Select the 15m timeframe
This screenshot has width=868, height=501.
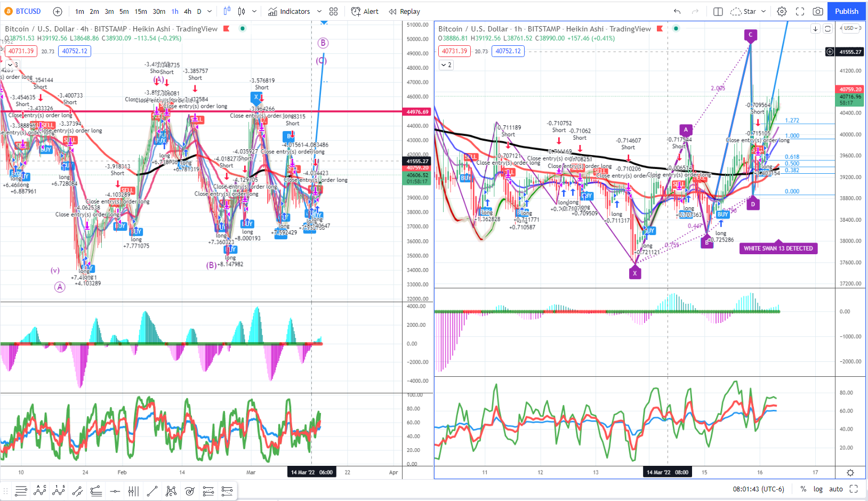(x=141, y=11)
